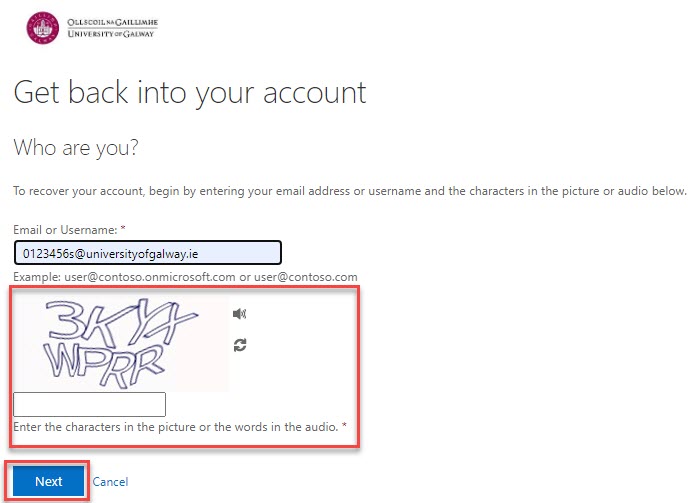Click the 3KYX captcha characters row
The height and width of the screenshot is (503, 696).
[121, 322]
